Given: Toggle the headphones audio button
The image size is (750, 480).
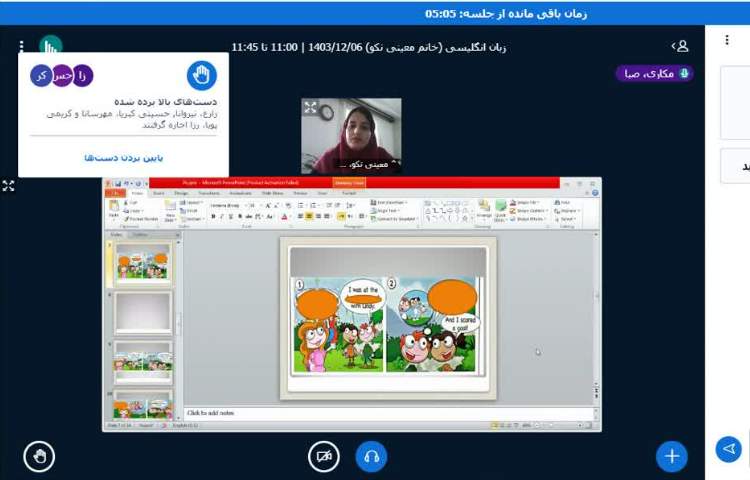Looking at the screenshot, I should [371, 456].
